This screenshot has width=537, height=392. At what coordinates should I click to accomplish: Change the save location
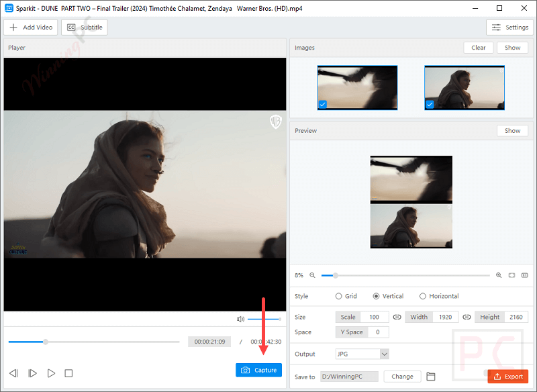pyautogui.click(x=402, y=377)
